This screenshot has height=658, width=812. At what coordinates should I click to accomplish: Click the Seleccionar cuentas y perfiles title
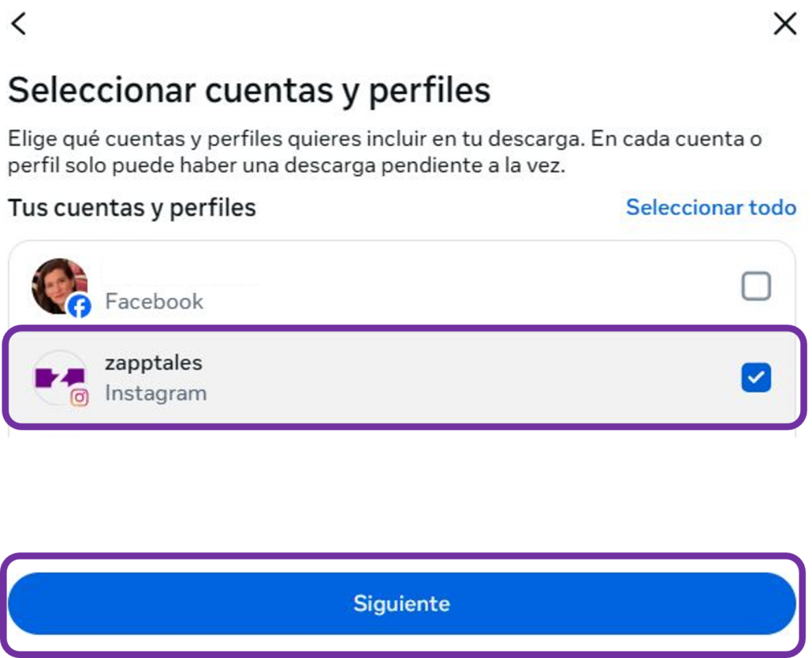(x=251, y=89)
